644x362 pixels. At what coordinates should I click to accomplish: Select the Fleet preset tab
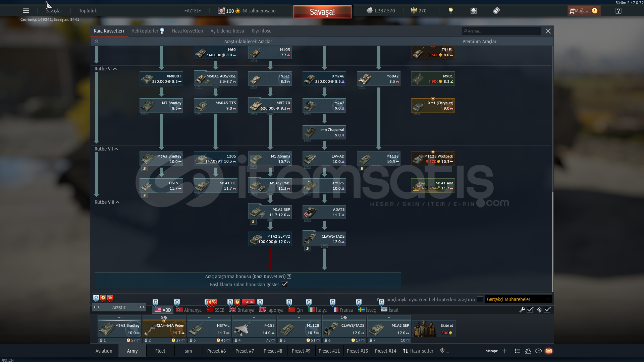[160, 351]
